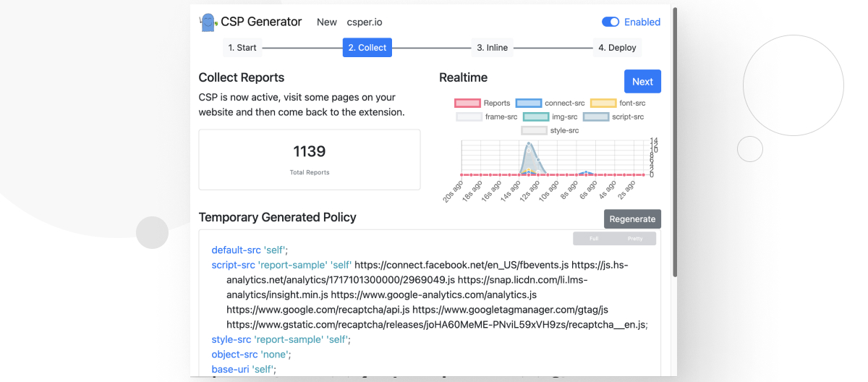Click the googletagmanager gtag/js URL

pos(511,310)
